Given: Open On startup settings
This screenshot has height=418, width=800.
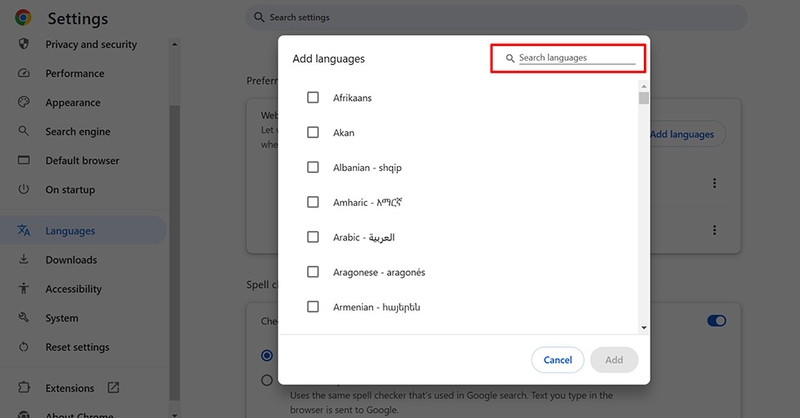Looking at the screenshot, I should [70, 190].
